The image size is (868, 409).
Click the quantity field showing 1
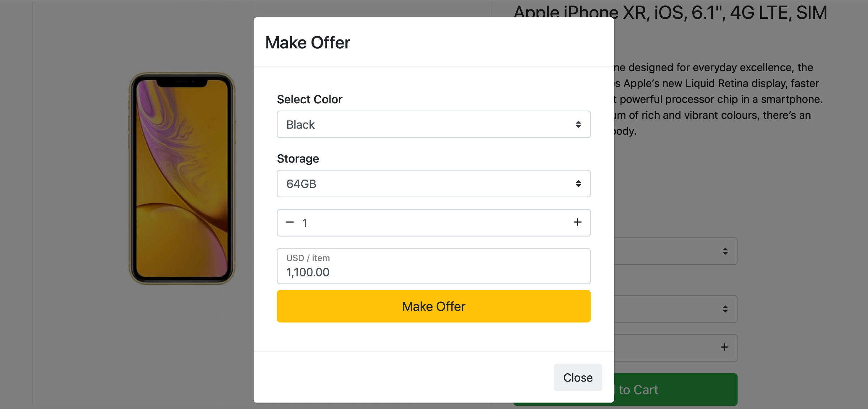click(433, 223)
